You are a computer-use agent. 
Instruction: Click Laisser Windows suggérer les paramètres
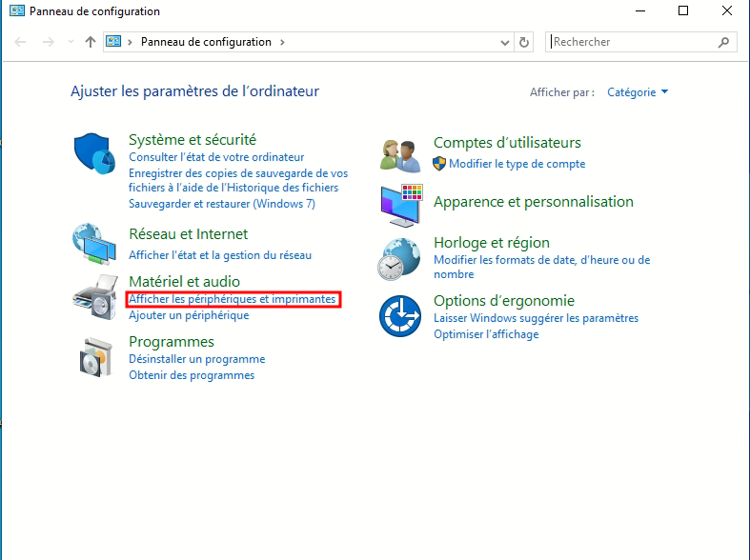point(536,318)
